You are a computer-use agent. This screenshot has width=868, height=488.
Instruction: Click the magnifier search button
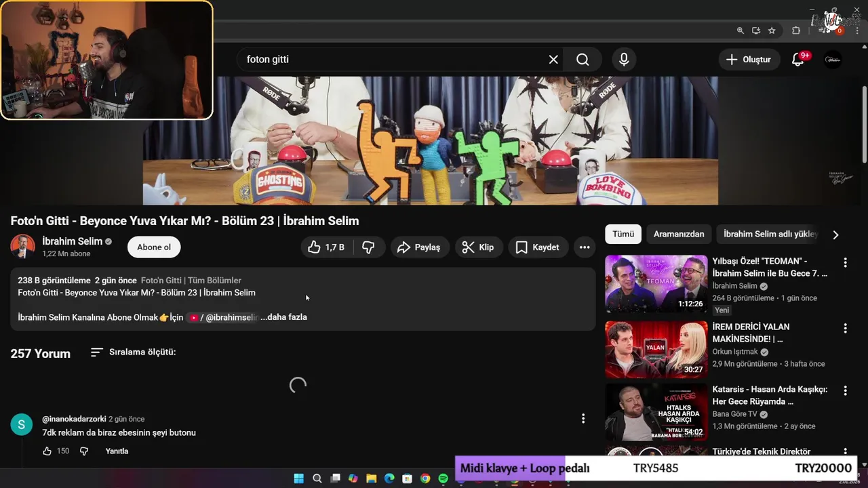pyautogui.click(x=583, y=60)
